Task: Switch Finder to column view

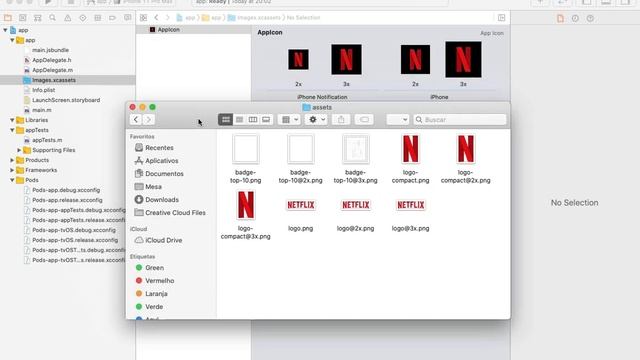Action: 253,120
